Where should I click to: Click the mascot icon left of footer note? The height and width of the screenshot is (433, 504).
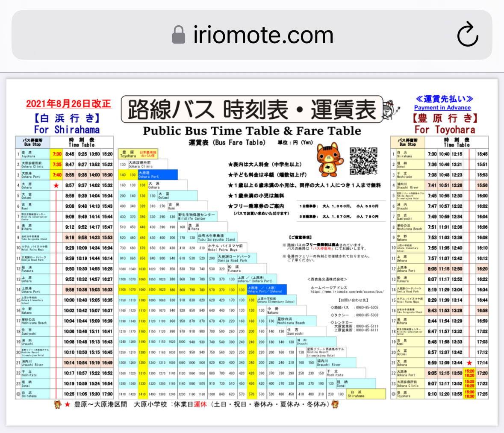pyautogui.click(x=58, y=404)
